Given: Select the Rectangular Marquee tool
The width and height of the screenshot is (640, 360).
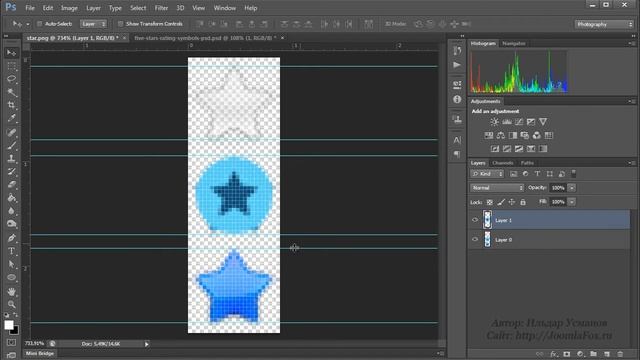Looking at the screenshot, I should pyautogui.click(x=11, y=66).
